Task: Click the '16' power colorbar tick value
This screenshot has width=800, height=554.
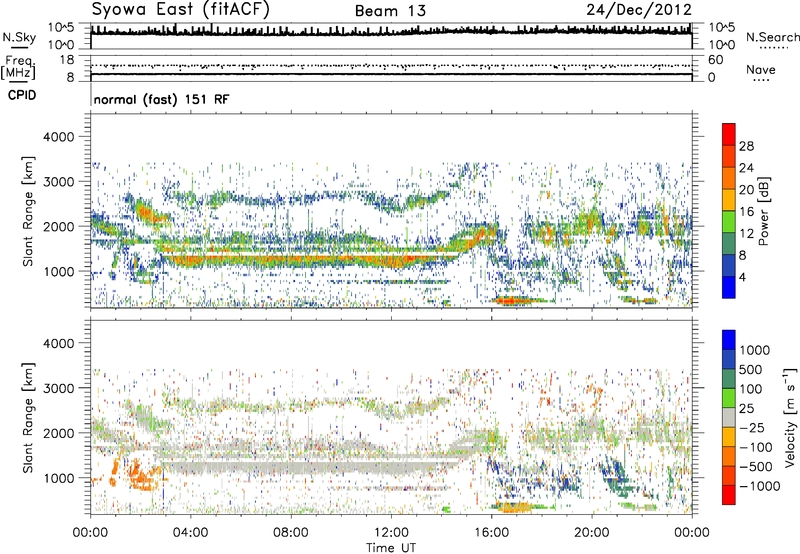Action: pos(746,212)
